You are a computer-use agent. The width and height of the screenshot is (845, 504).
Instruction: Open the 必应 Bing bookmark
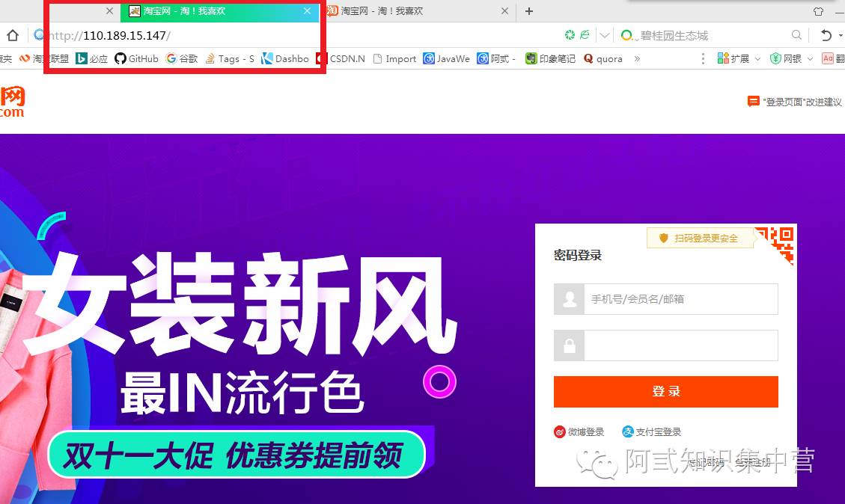[91, 58]
